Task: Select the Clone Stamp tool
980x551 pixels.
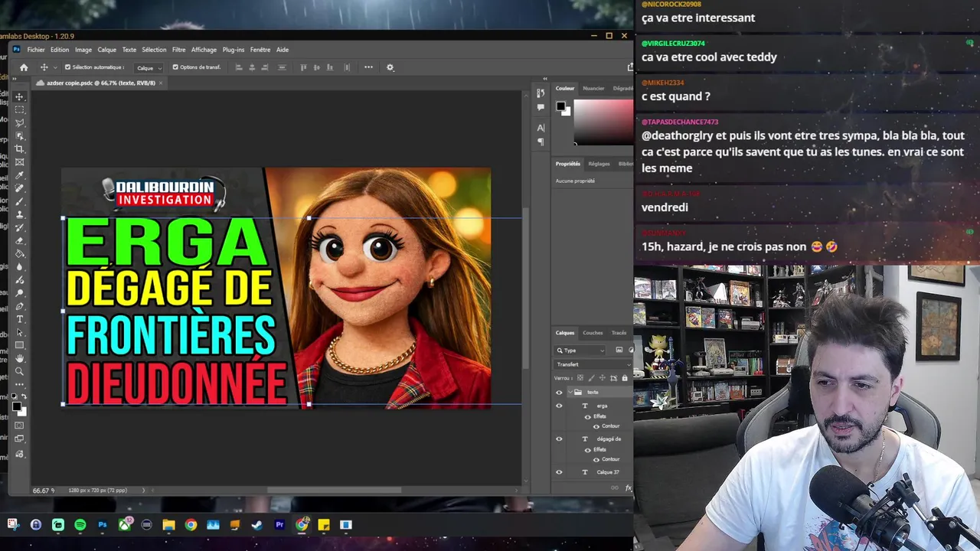Action: [20, 214]
